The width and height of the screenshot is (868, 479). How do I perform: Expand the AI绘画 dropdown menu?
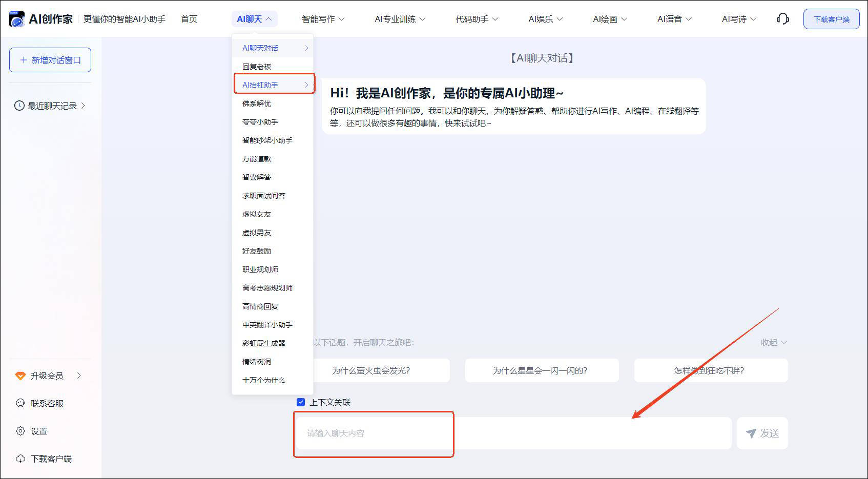coord(610,19)
